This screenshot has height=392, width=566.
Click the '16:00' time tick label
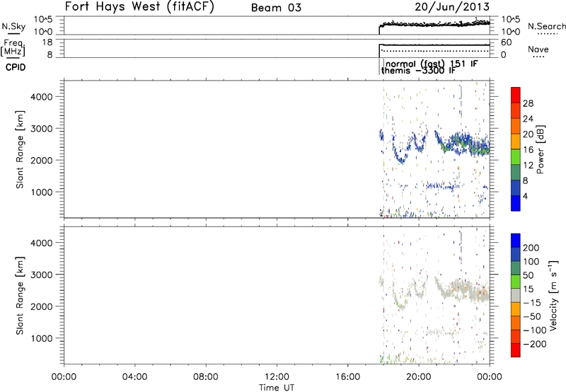[x=347, y=377]
